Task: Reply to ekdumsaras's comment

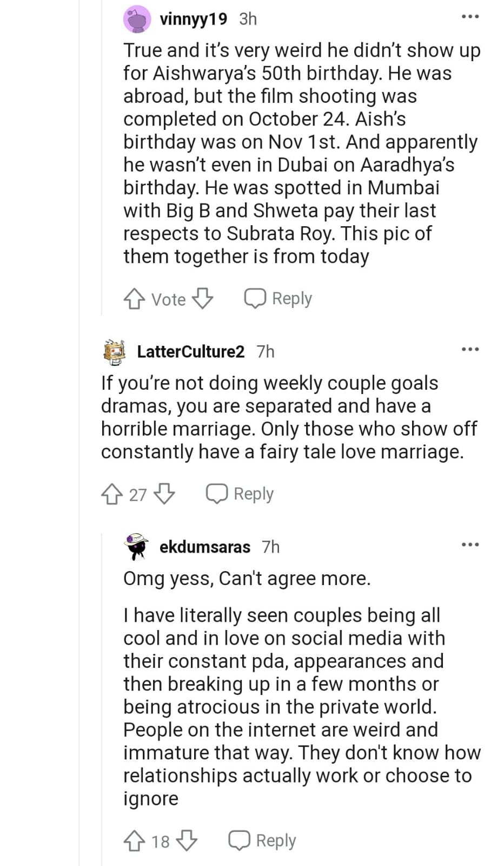Action: [x=262, y=841]
